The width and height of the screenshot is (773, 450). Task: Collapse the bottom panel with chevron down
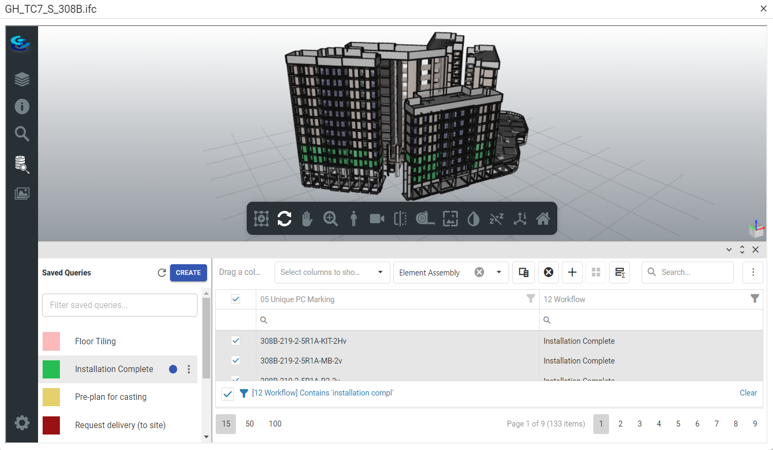click(x=729, y=250)
